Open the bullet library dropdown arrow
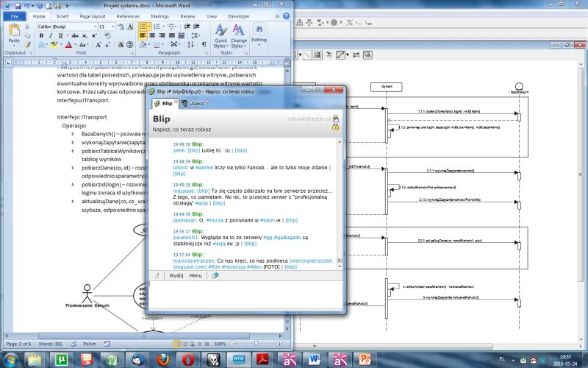This screenshot has width=588, height=368. tap(149, 26)
